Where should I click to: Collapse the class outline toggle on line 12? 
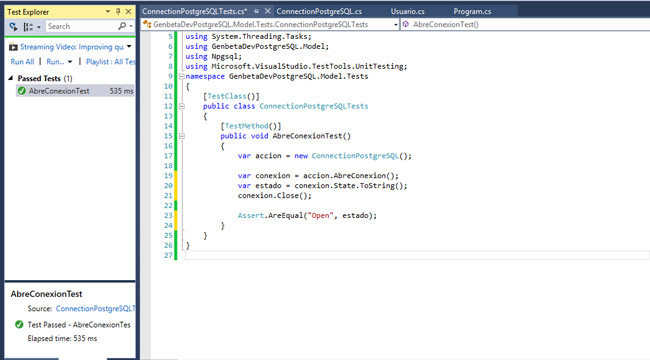coord(182,106)
